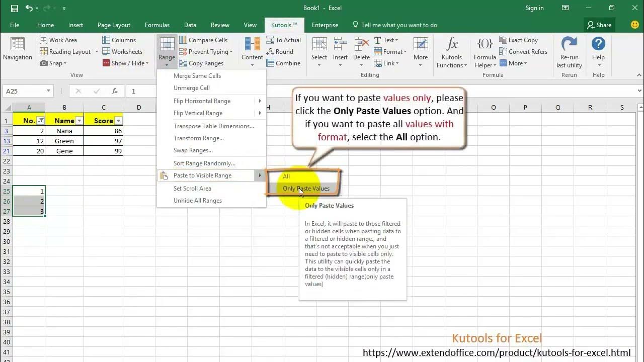This screenshot has width=644, height=362.
Task: Open the File tab
Action: (x=15, y=25)
